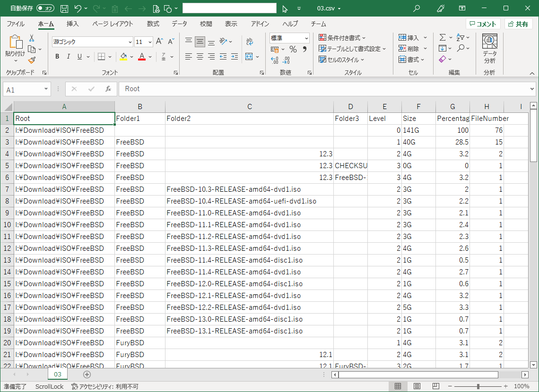Image resolution: width=539 pixels, height=392 pixels.
Task: Toggle top vertical alignment
Action: point(188,42)
